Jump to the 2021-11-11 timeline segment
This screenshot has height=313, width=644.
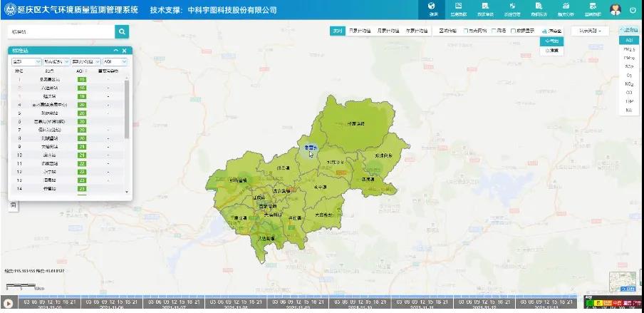[422, 304]
